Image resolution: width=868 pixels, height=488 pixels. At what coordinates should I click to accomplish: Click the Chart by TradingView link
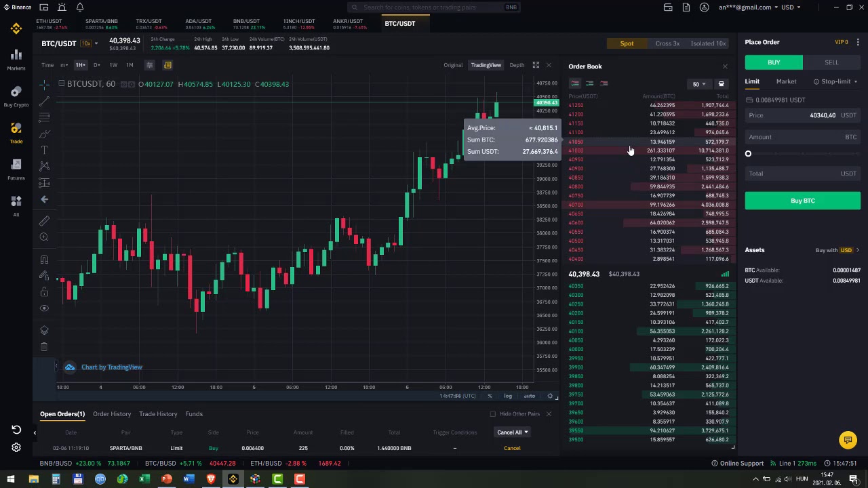[112, 367]
